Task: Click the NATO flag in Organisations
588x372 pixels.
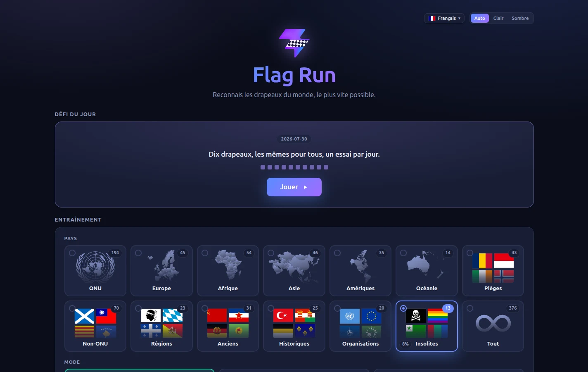Action: pos(350,331)
